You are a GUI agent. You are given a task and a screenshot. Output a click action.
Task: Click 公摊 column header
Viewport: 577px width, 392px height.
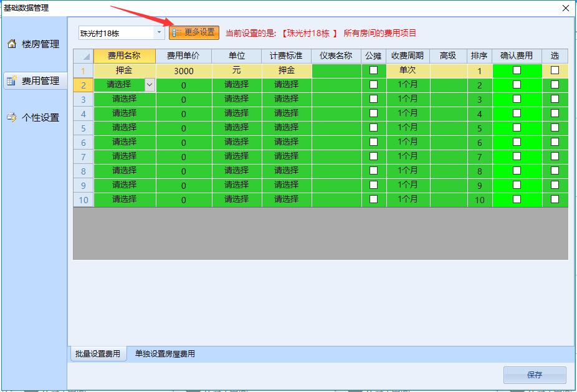point(373,56)
